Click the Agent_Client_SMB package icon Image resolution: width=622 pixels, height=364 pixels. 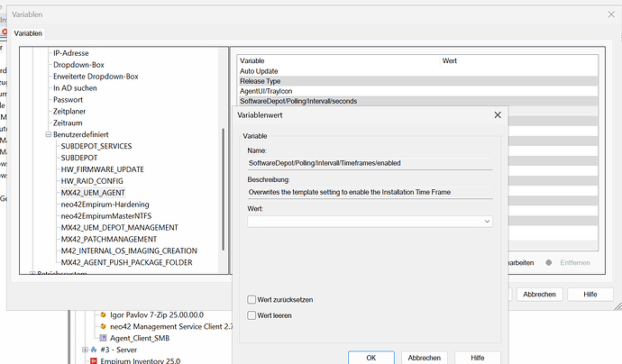[x=102, y=337]
